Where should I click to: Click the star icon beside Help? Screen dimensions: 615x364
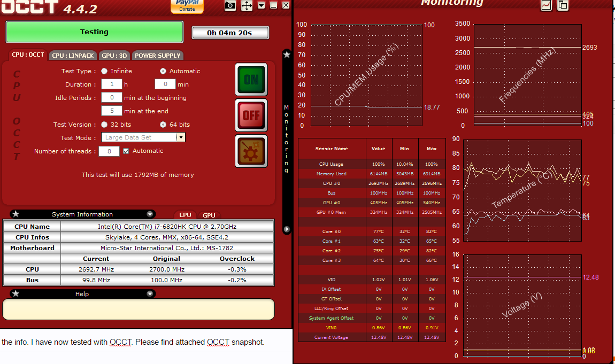click(16, 293)
